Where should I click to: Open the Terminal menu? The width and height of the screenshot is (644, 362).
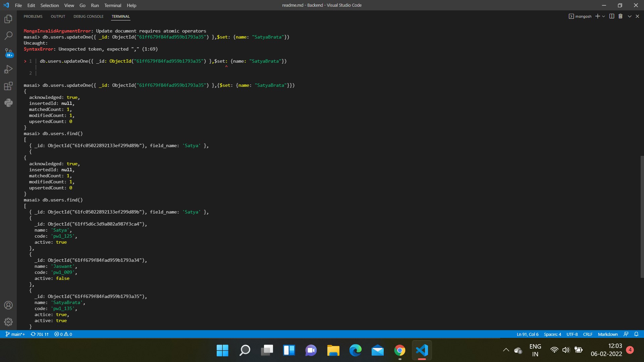pos(113,5)
